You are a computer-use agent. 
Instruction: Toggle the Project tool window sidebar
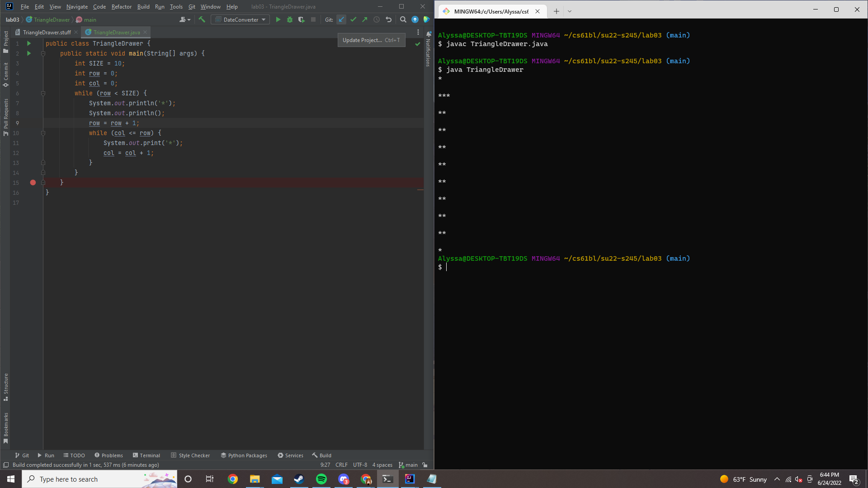pos(5,42)
